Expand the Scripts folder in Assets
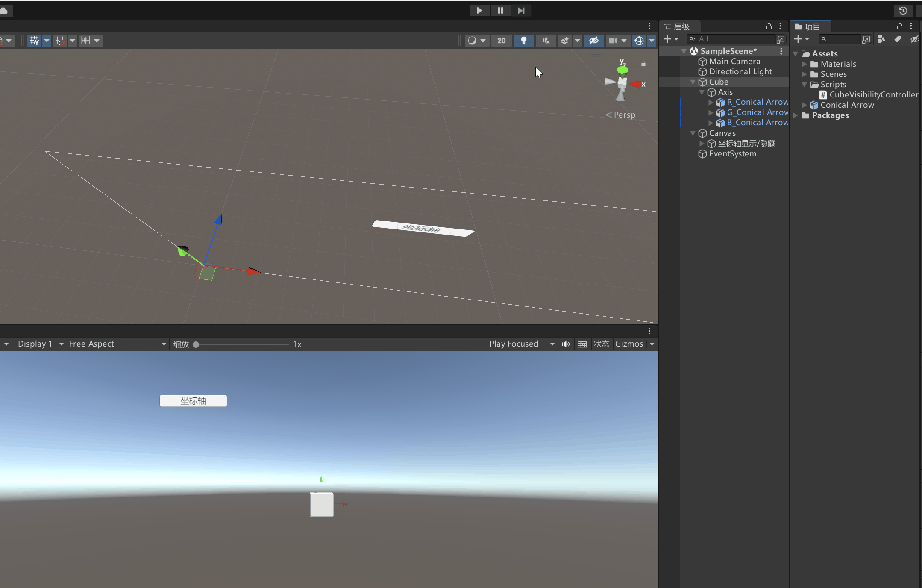922x588 pixels. [804, 84]
